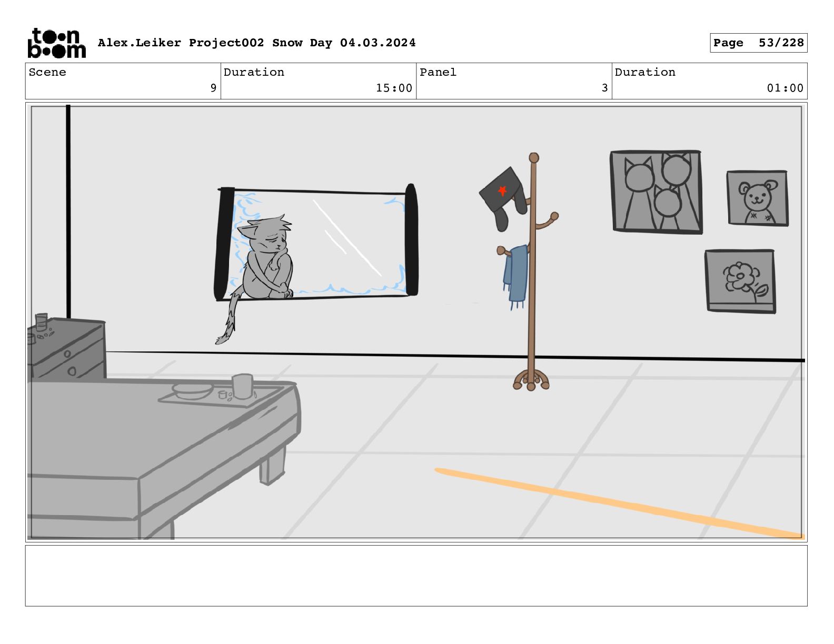Click the framed flower picture
The width and height of the screenshot is (834, 644).
[x=740, y=281]
